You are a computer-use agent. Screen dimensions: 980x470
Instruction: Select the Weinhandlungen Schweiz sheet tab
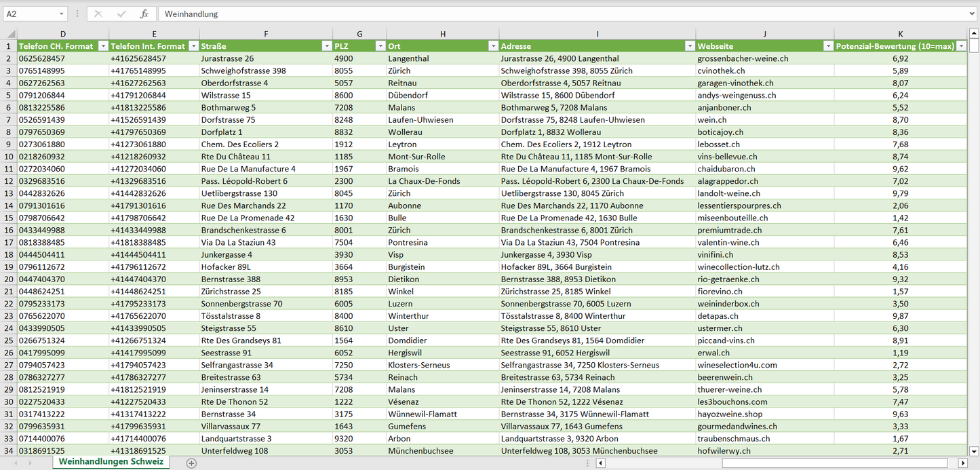coord(111,462)
